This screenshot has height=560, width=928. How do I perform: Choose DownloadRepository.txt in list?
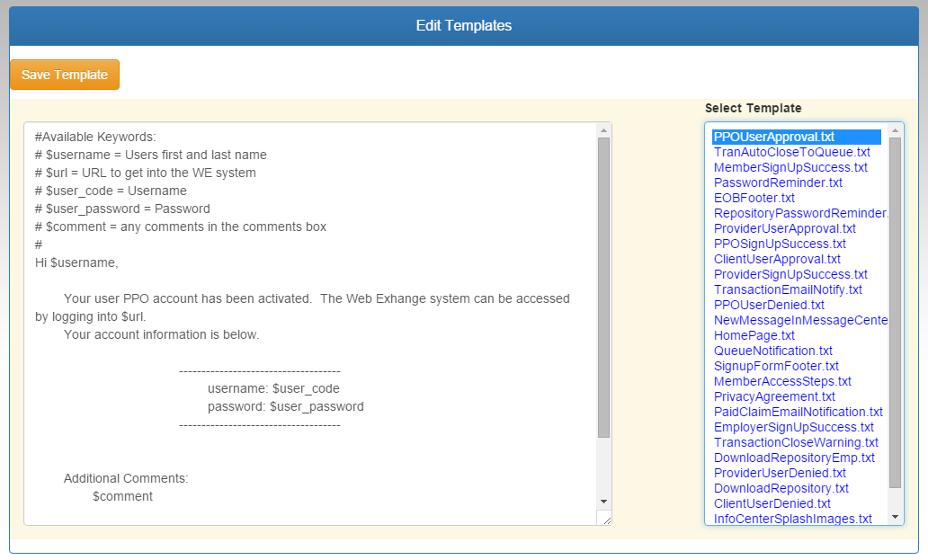click(781, 488)
